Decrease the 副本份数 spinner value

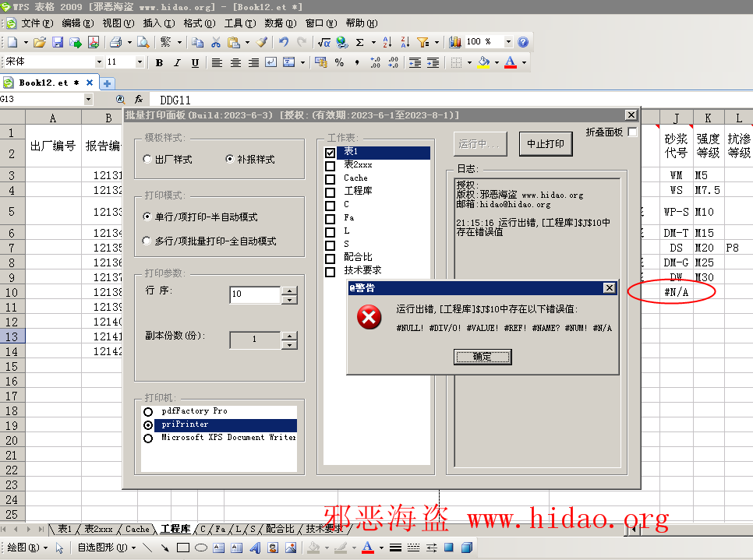tap(289, 344)
